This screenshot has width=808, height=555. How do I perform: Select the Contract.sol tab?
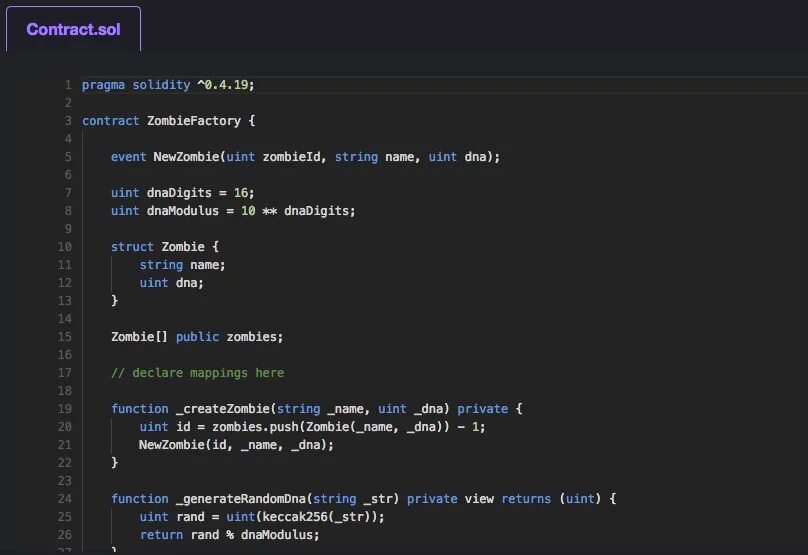tap(73, 29)
